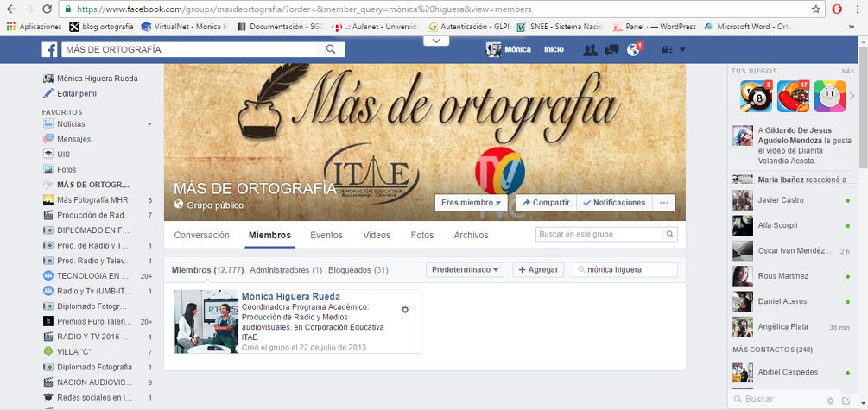
Task: Show Administradores (1) list
Action: point(286,270)
